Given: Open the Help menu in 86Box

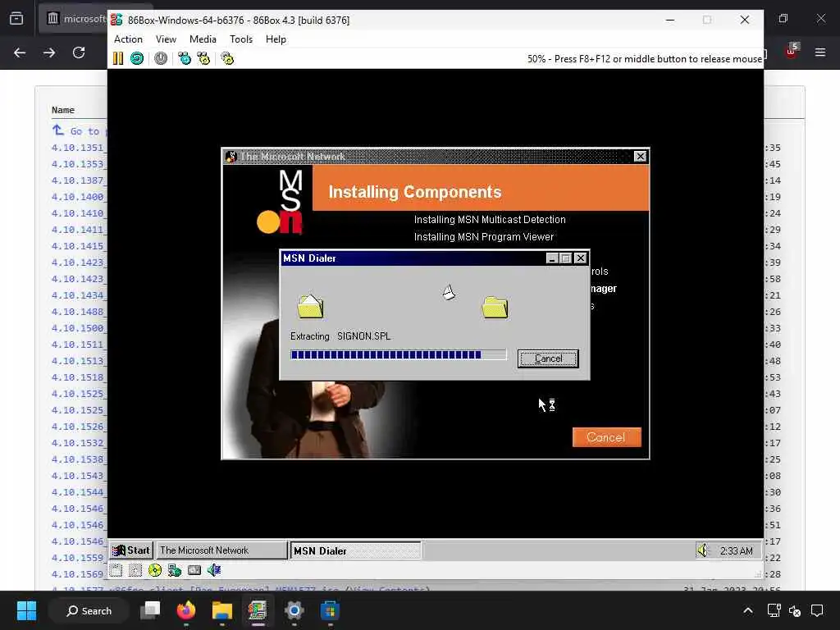Looking at the screenshot, I should point(276,39).
